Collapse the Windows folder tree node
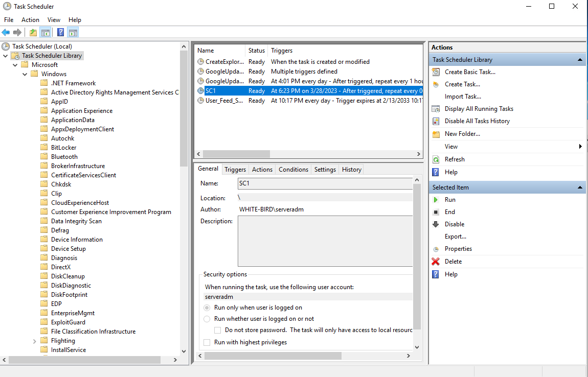588x377 pixels. coord(25,74)
